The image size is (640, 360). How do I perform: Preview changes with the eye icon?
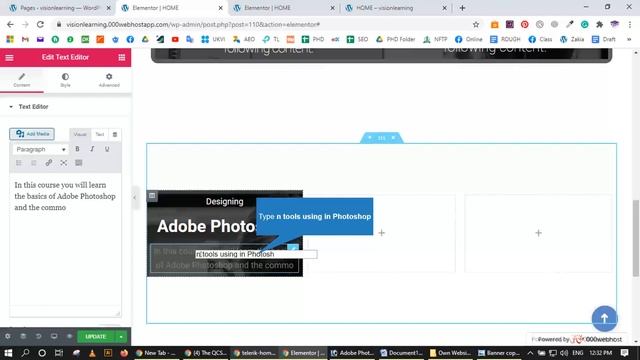click(x=69, y=336)
